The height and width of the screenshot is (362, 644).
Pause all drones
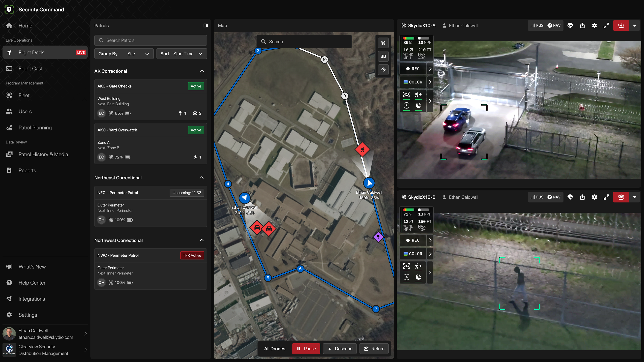pyautogui.click(x=306, y=349)
